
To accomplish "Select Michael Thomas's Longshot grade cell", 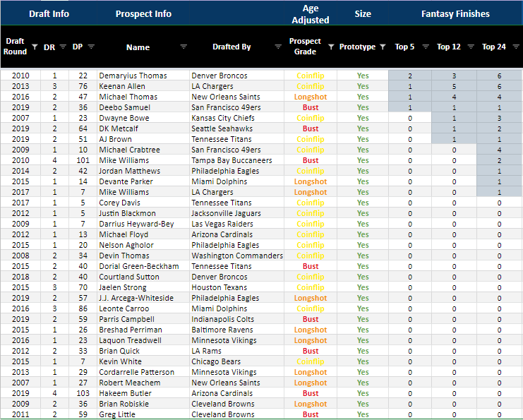I will (x=311, y=97).
